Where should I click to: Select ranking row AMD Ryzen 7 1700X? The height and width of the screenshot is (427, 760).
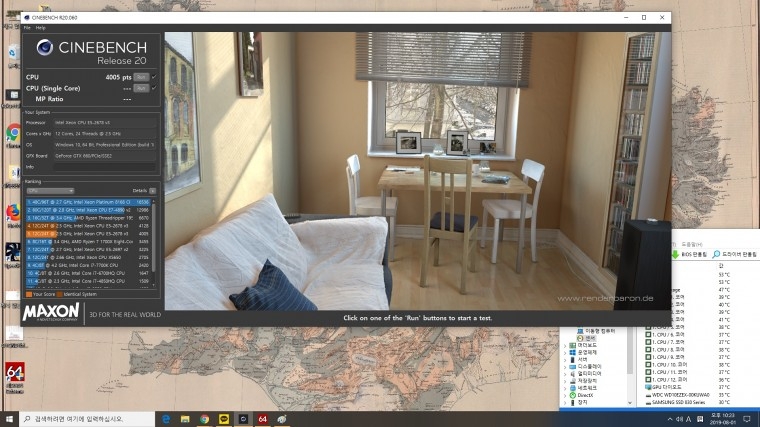[x=88, y=241]
